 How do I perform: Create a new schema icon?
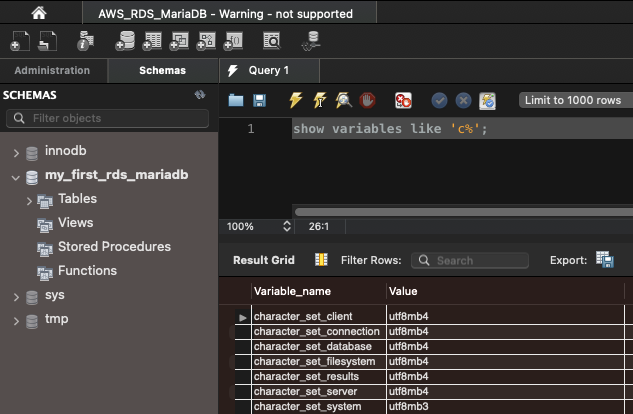click(125, 41)
